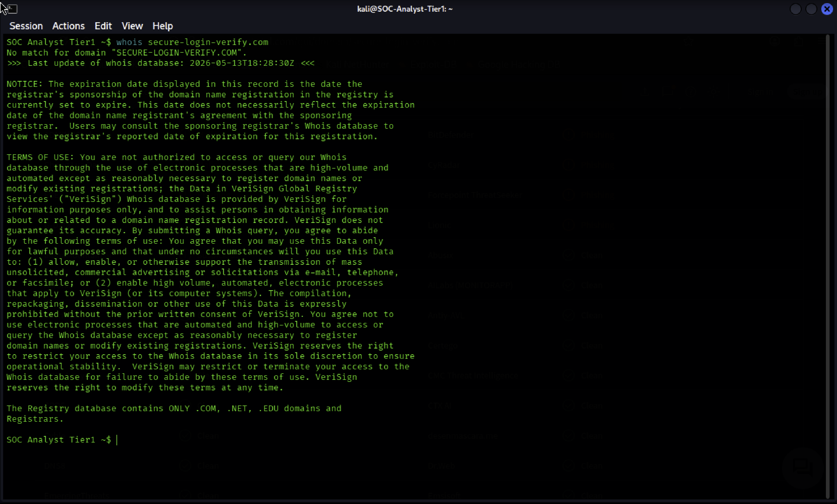Screen dimensions: 837x504
Task: Click the terminal window icon in title bar
Action: point(12,9)
